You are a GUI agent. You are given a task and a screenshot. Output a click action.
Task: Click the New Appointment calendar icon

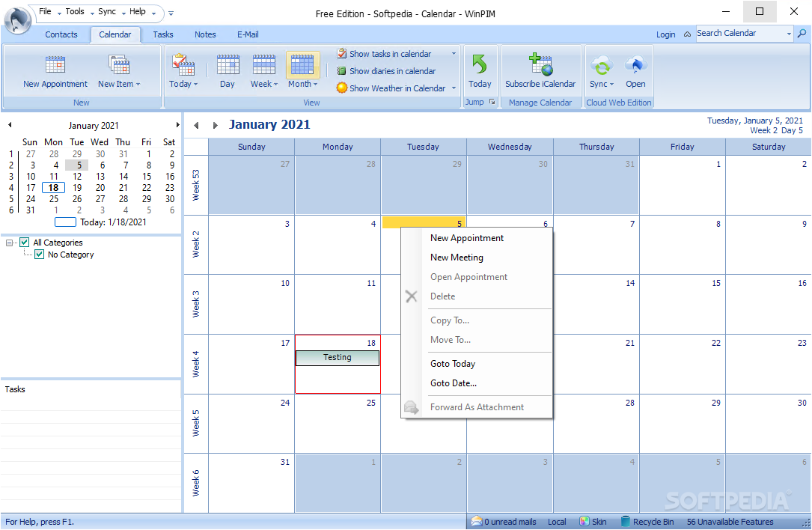[x=55, y=65]
